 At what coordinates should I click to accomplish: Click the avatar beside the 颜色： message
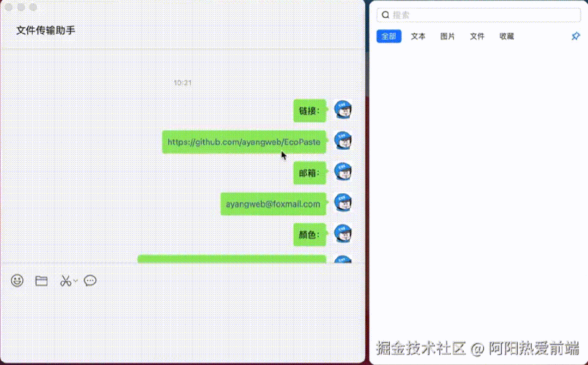[x=343, y=234]
